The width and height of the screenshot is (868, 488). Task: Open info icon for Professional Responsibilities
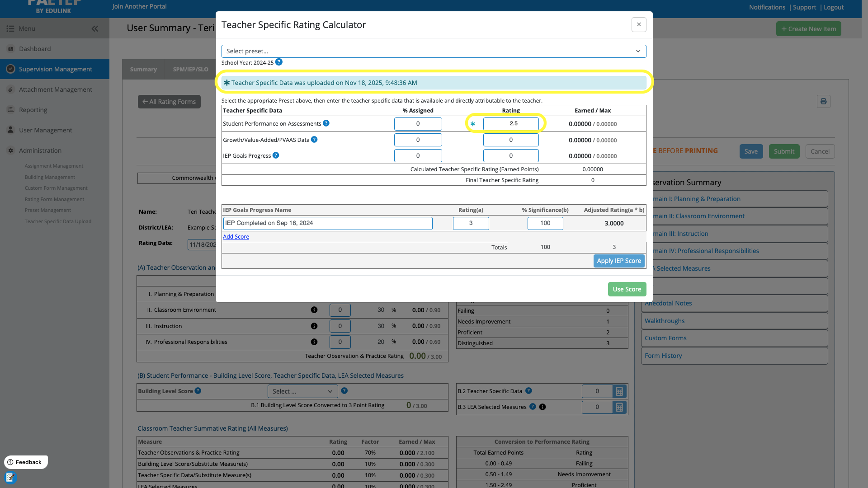[314, 342]
